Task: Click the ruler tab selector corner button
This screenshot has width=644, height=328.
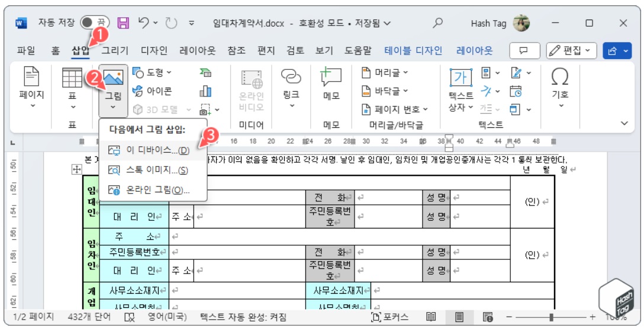Action: tap(13, 142)
